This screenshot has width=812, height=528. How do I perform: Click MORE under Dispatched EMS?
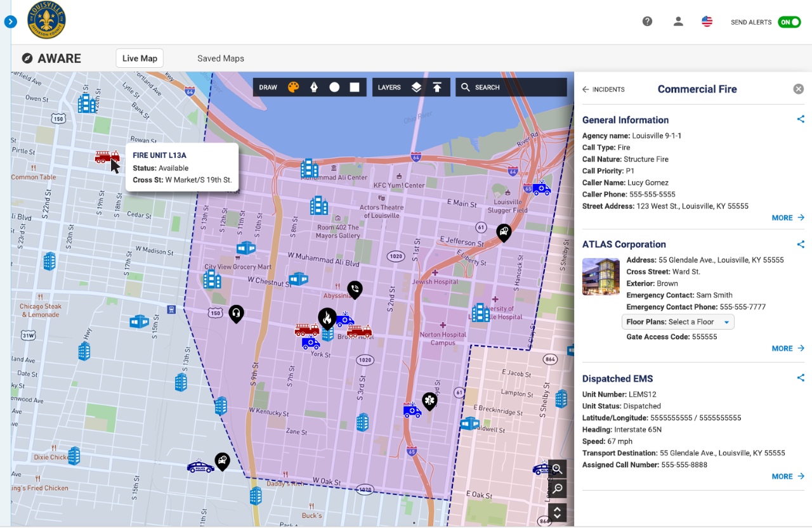tap(788, 477)
